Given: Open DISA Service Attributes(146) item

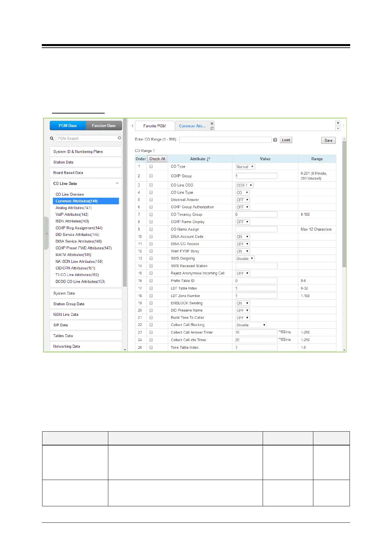Looking at the screenshot, I should 79,241.
